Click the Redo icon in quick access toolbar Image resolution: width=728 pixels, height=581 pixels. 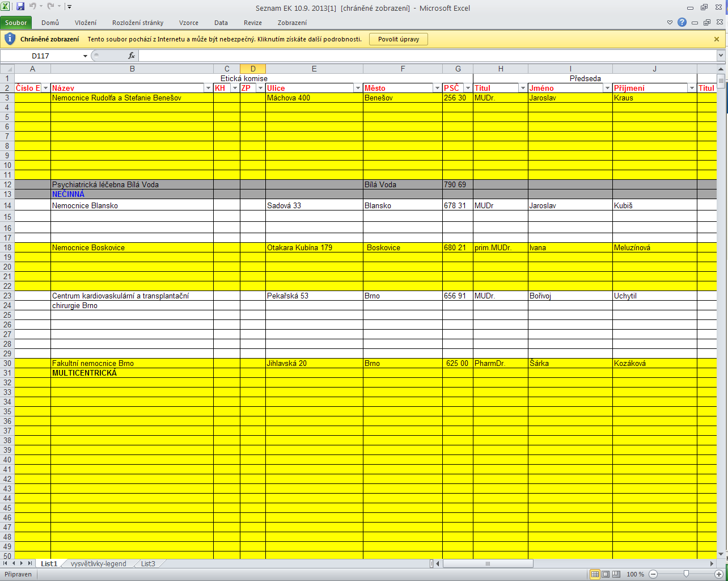[x=50, y=7]
